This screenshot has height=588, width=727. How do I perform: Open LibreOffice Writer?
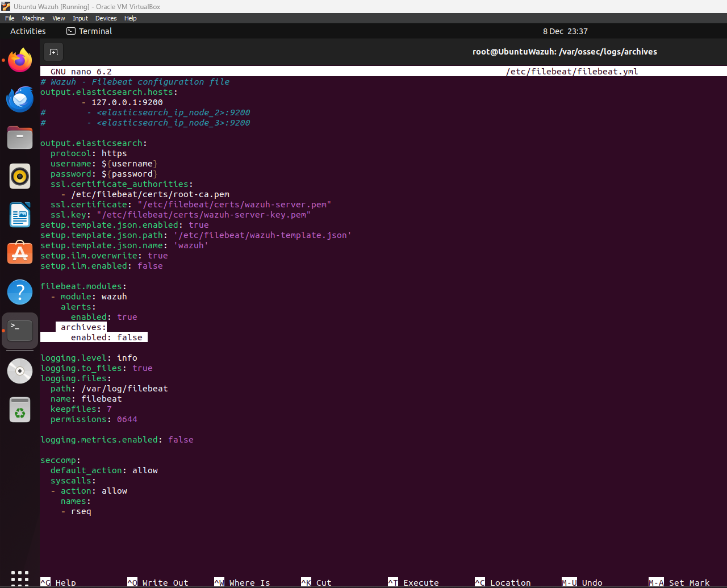[20, 215]
